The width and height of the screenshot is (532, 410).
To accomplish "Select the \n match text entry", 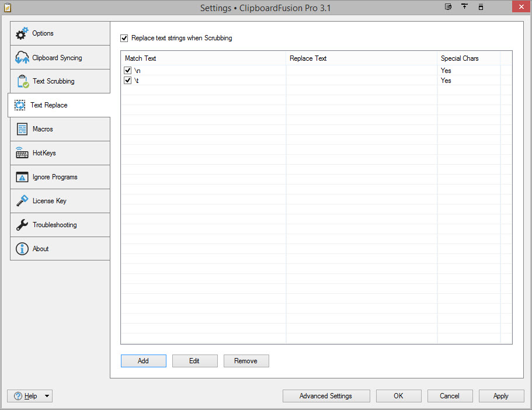I will 137,71.
